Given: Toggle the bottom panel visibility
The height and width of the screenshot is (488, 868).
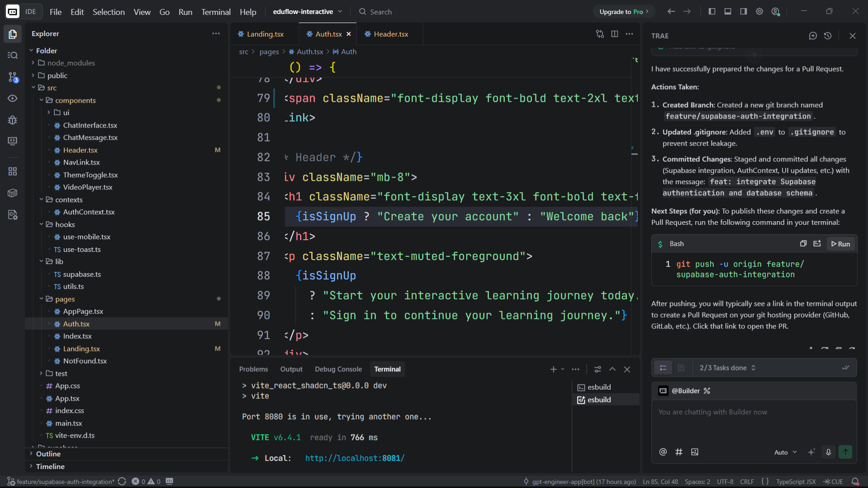Looking at the screenshot, I should (x=728, y=12).
